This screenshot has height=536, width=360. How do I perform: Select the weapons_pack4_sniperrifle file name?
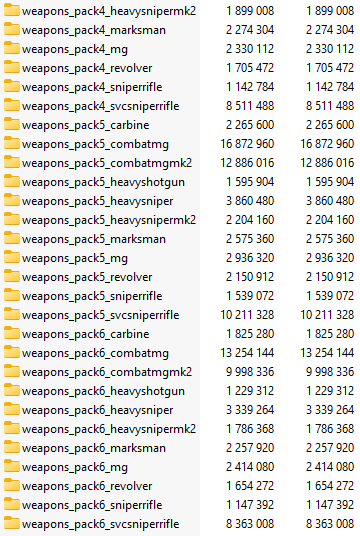92,88
